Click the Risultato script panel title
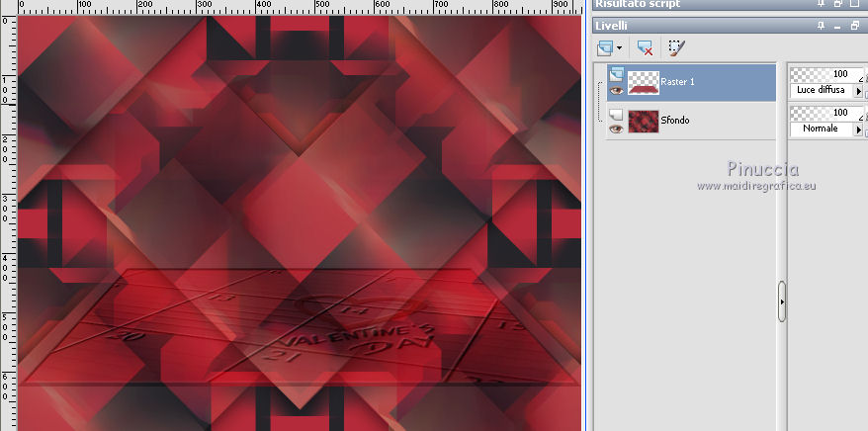Image resolution: width=868 pixels, height=431 pixels. 638,4
